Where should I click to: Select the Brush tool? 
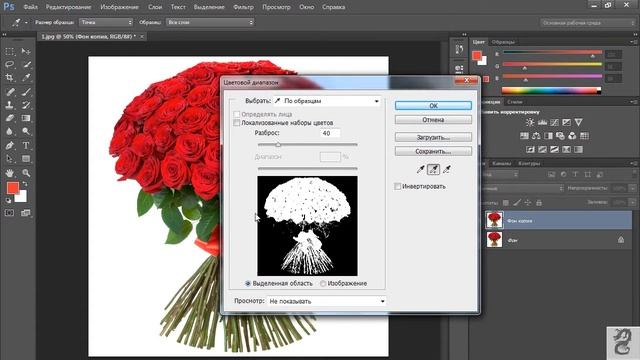point(26,92)
